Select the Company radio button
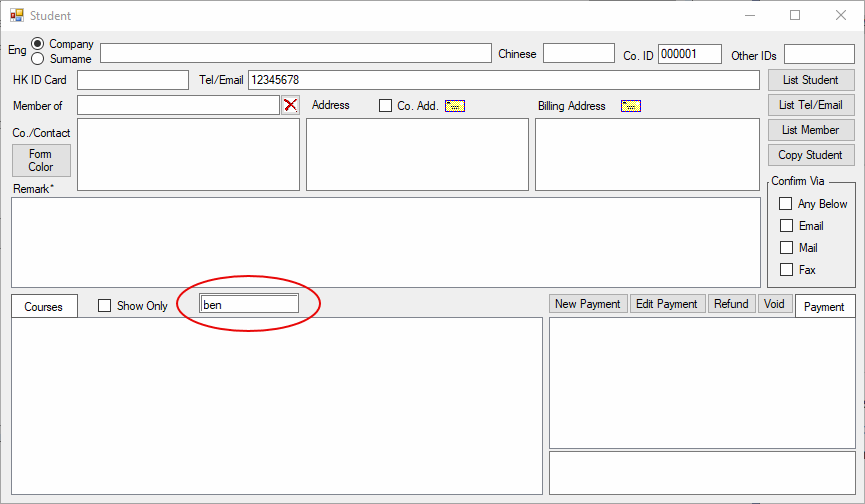 [x=38, y=44]
